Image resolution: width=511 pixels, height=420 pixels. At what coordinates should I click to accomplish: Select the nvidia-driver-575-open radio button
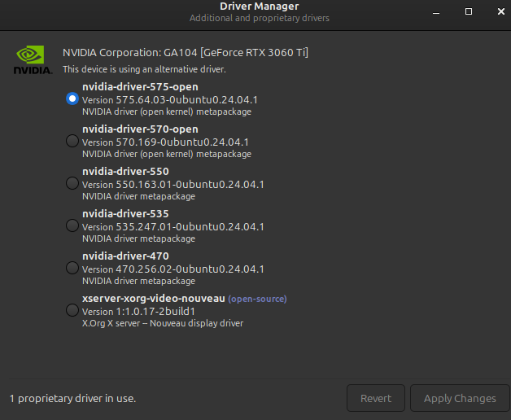click(72, 98)
